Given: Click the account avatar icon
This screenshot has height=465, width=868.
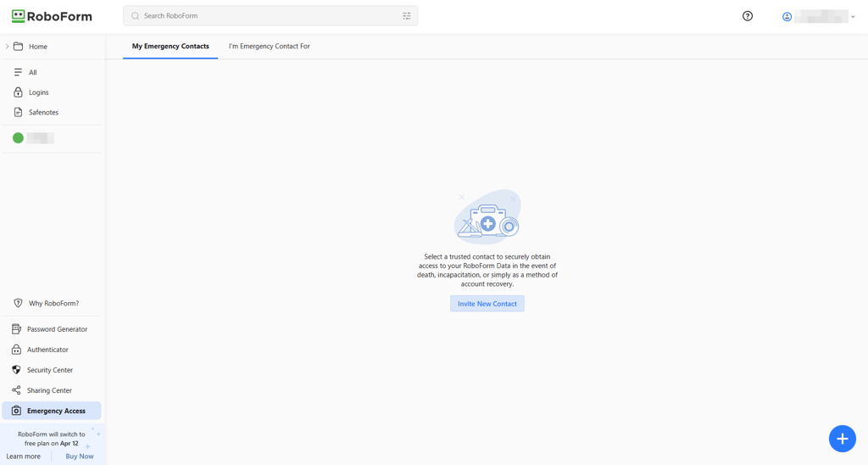Looking at the screenshot, I should point(787,17).
